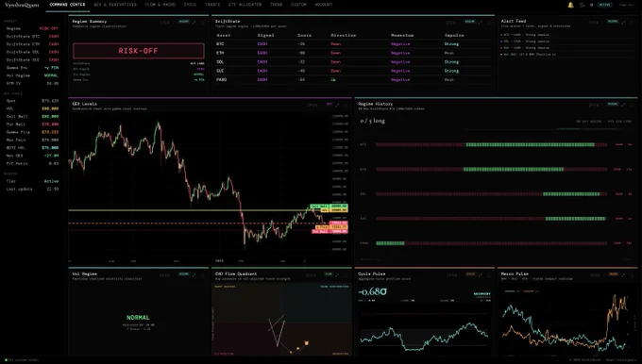642x364 pixels.
Task: Click the rightmost header icon in Regime History
Action: tap(632, 105)
